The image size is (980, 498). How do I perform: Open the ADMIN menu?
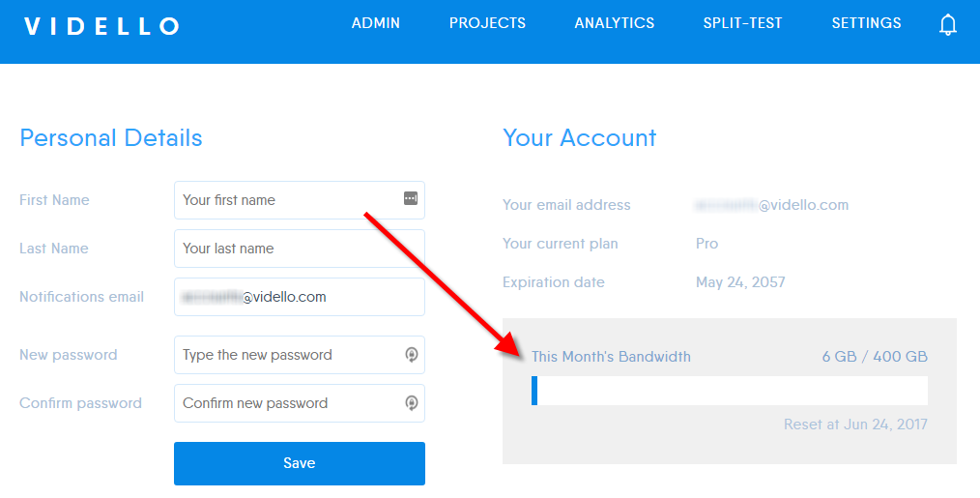tap(376, 23)
